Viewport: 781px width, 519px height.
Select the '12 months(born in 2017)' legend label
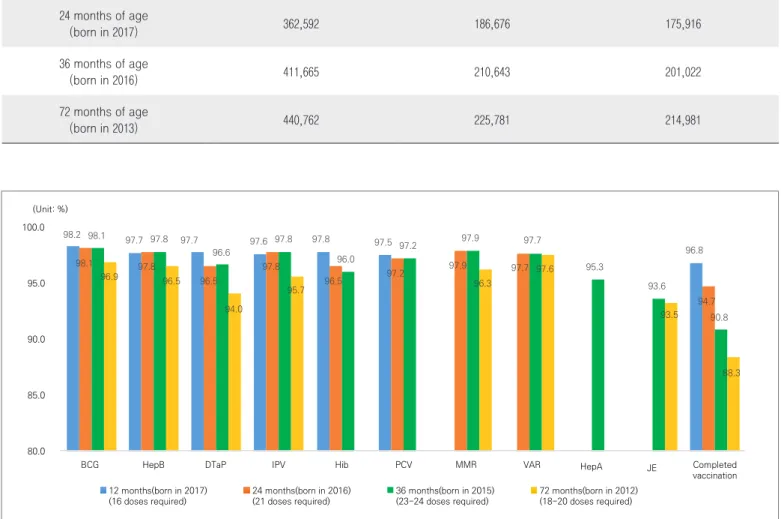point(158,491)
